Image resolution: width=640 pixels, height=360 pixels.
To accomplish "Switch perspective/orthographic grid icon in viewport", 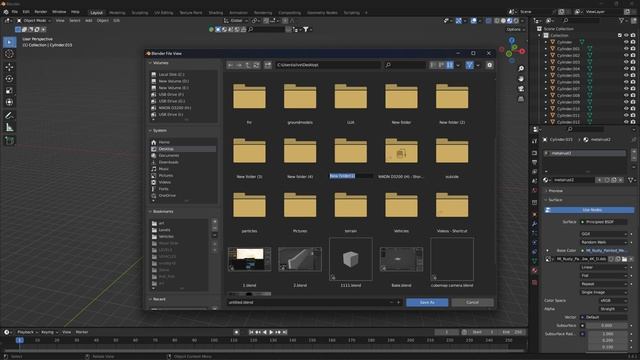I will pos(521,99).
